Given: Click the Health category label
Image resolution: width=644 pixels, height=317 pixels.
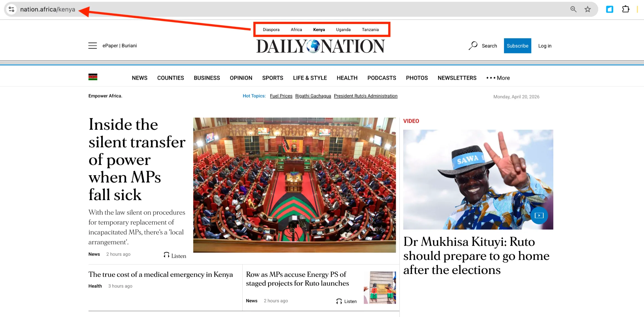Looking at the screenshot, I should point(95,286).
